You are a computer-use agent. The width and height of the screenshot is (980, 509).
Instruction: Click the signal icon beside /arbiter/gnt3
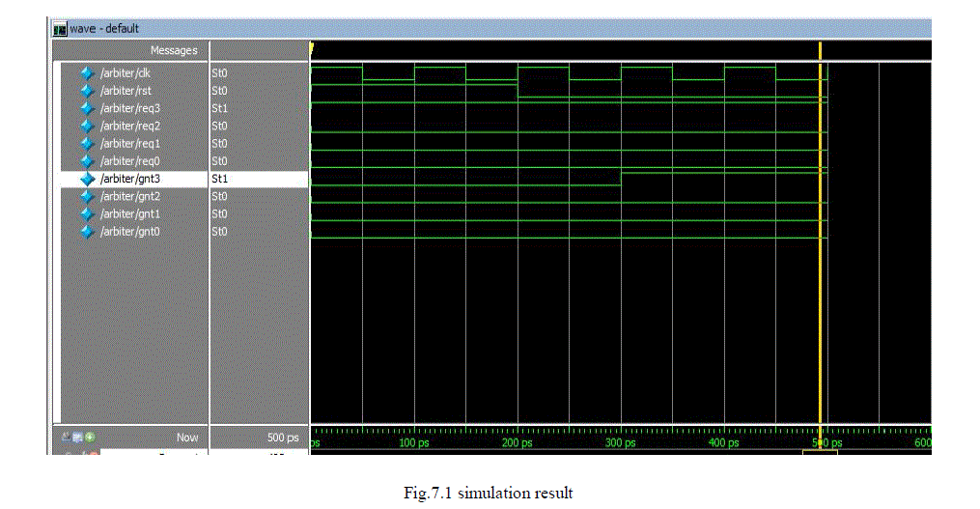tap(87, 179)
